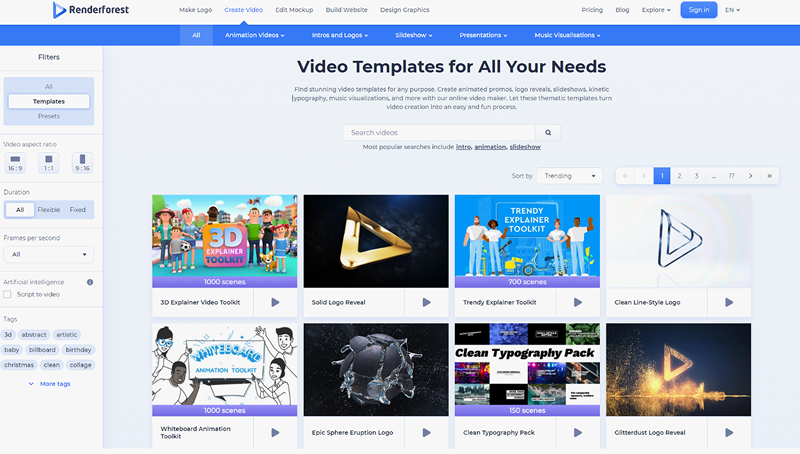800x454 pixels.
Task: Select the Flexible duration option
Action: pyautogui.click(x=48, y=210)
